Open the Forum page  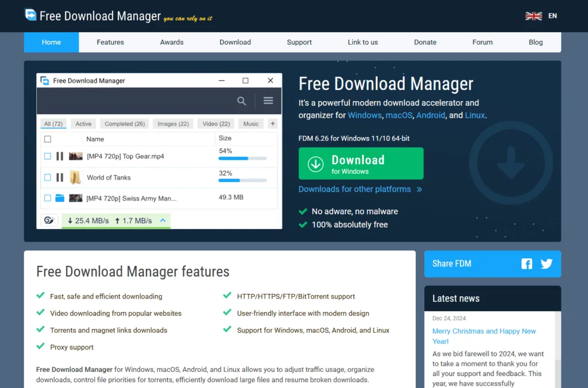click(x=482, y=42)
